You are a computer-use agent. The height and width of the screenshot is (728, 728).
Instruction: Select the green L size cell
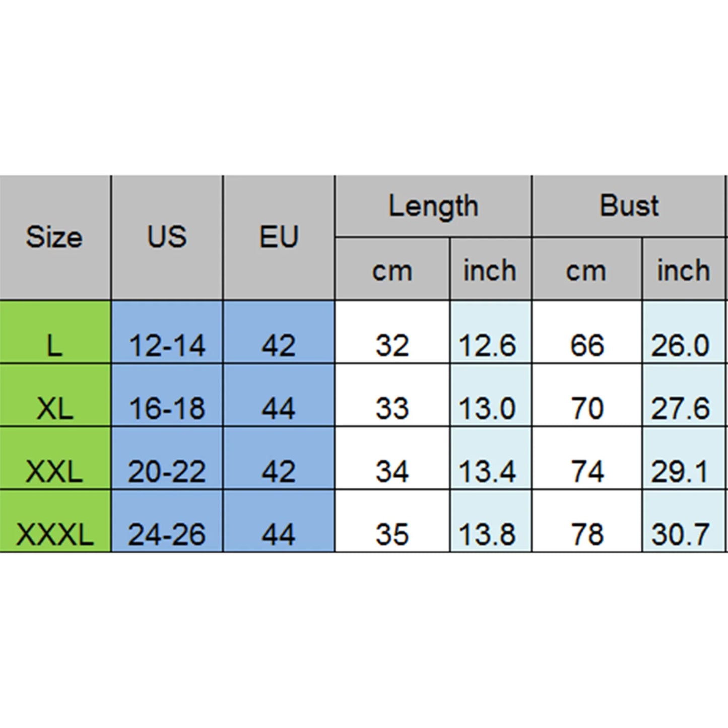pyautogui.click(x=54, y=333)
